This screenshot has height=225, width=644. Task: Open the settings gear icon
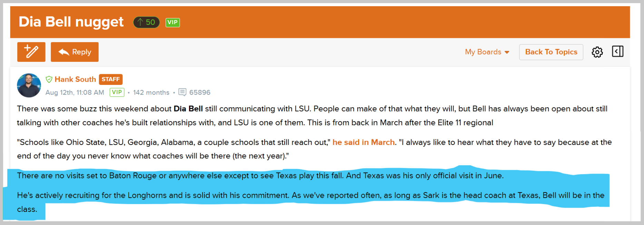597,52
